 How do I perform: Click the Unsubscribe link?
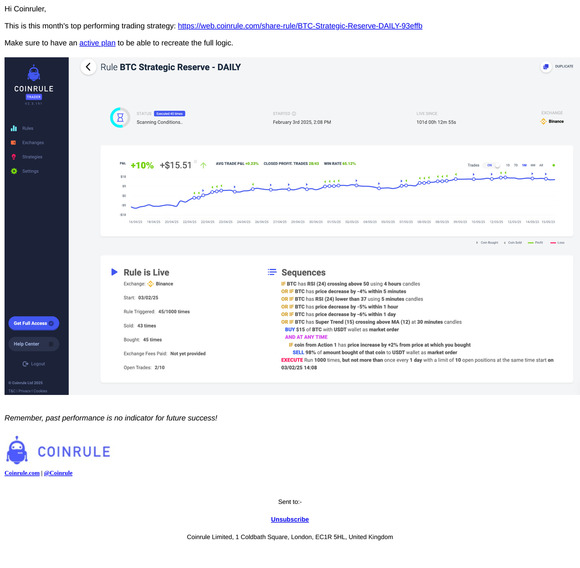coord(290,520)
